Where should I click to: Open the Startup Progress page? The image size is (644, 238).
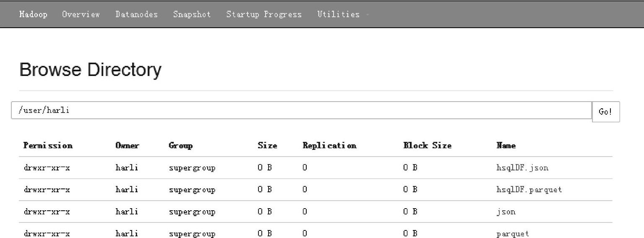coord(264,15)
